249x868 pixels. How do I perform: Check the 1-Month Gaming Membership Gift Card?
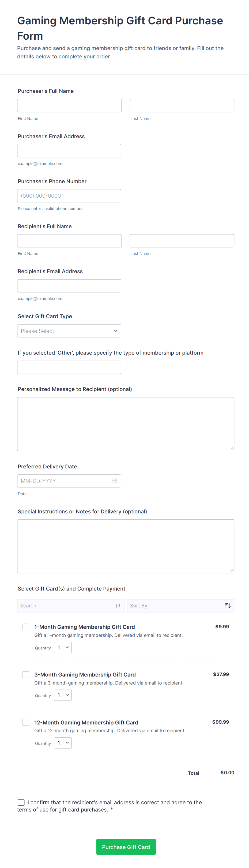click(x=26, y=627)
